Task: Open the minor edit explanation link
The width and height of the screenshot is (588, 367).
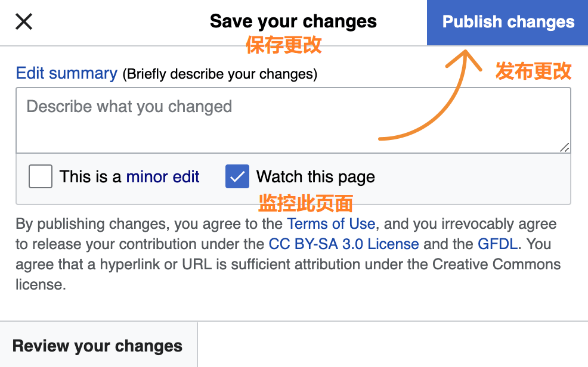Action: click(x=163, y=176)
